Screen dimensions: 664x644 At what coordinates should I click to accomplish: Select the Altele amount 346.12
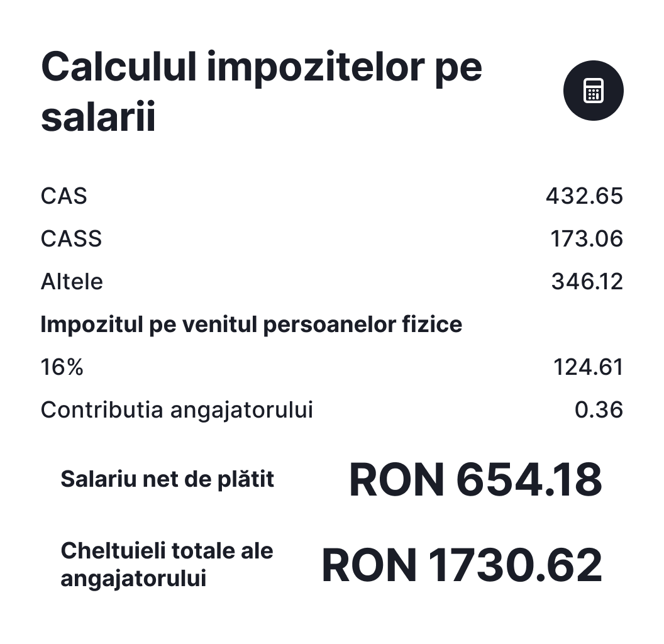coord(587,282)
